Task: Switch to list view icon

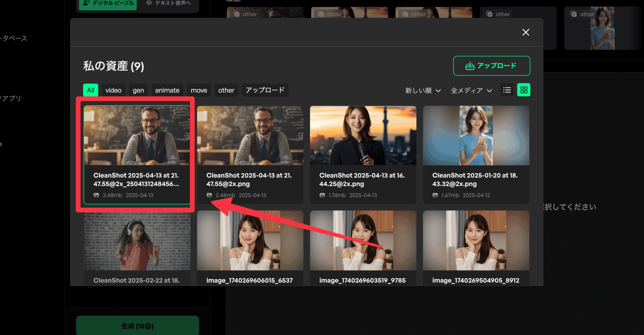Action: 507,90
